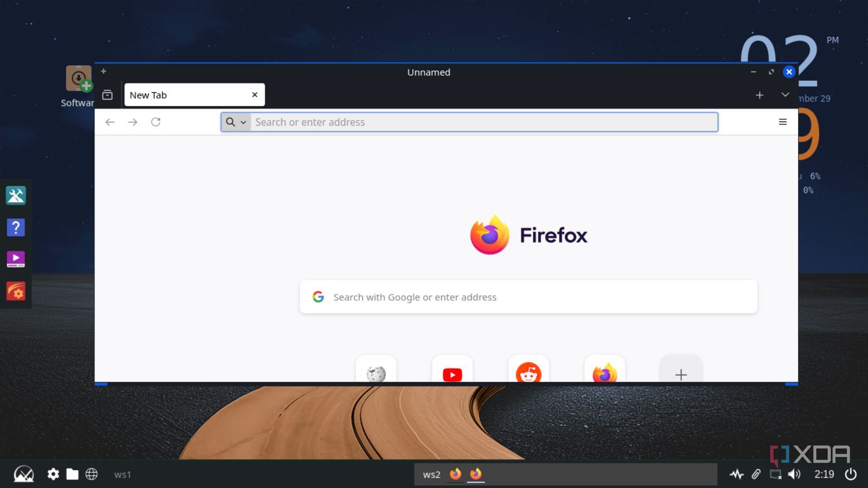Select the underlined second Firefox taskbar entry
Image resolution: width=868 pixels, height=488 pixels.
476,474
